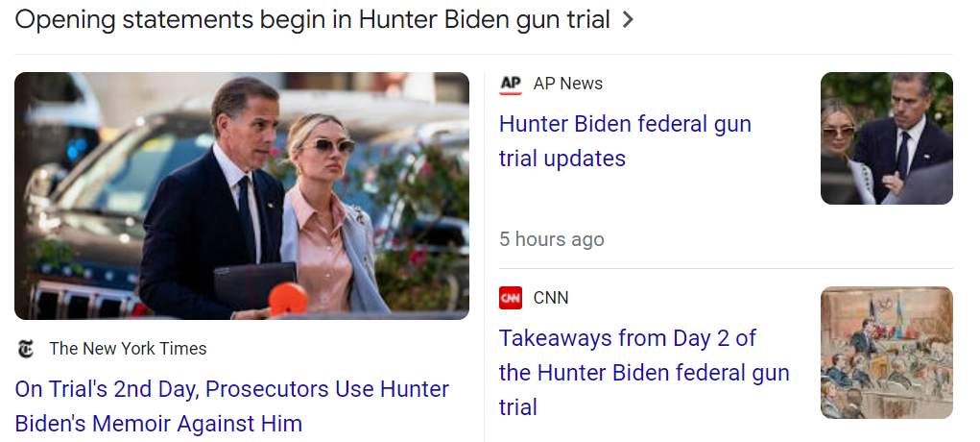Open 'Hunter Biden federal gun trial updates' link
This screenshot has height=442, width=980.
[x=625, y=125]
